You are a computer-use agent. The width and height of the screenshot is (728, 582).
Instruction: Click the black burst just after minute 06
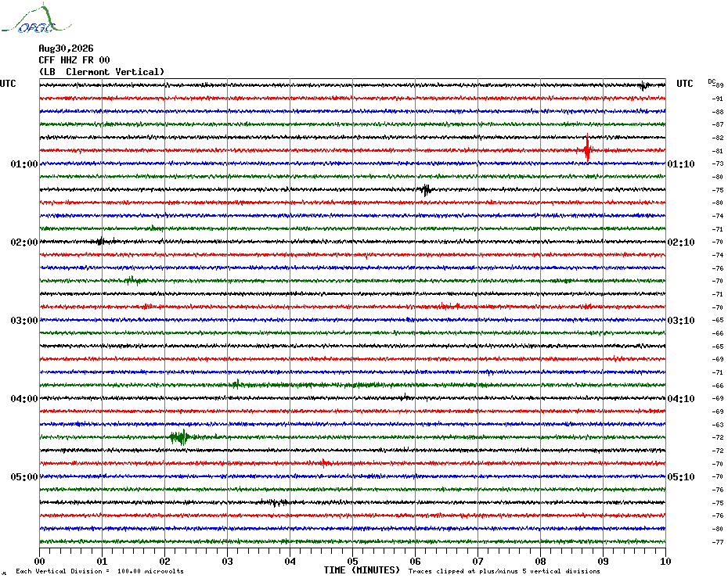(426, 190)
